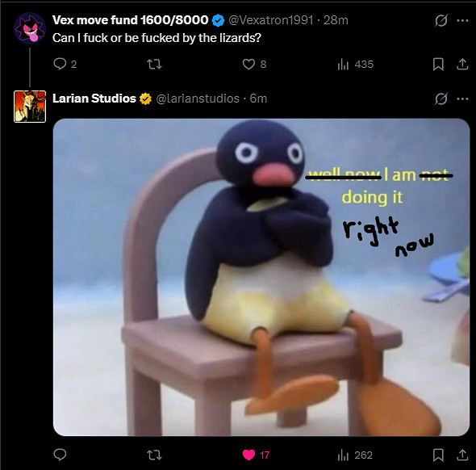Share the Vexatron1991 tweet

click(462, 64)
